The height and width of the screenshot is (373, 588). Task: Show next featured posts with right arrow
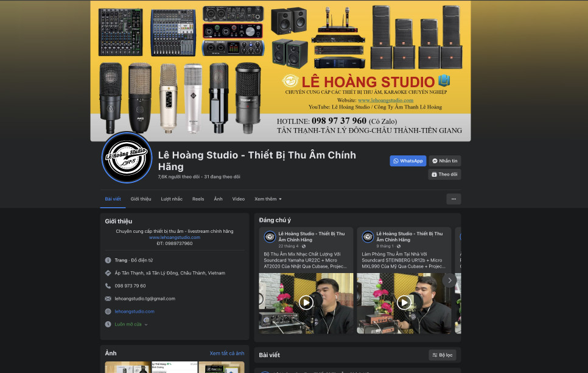click(450, 280)
